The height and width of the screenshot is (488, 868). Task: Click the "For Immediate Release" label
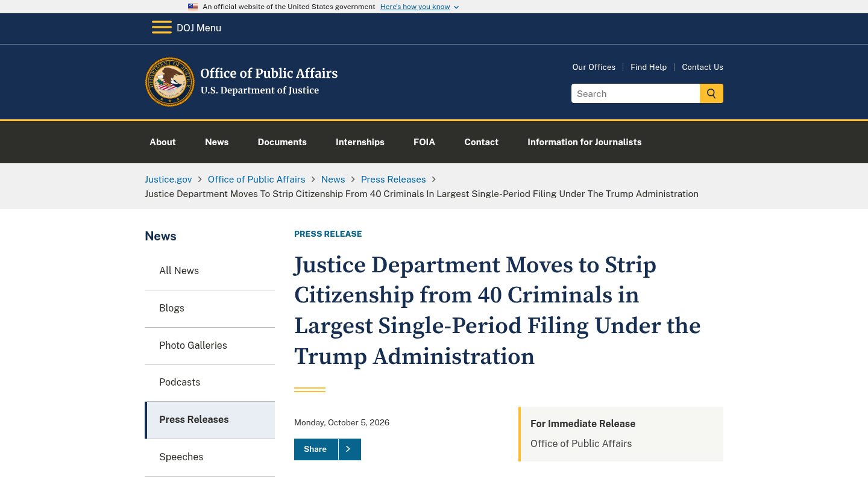click(x=583, y=424)
